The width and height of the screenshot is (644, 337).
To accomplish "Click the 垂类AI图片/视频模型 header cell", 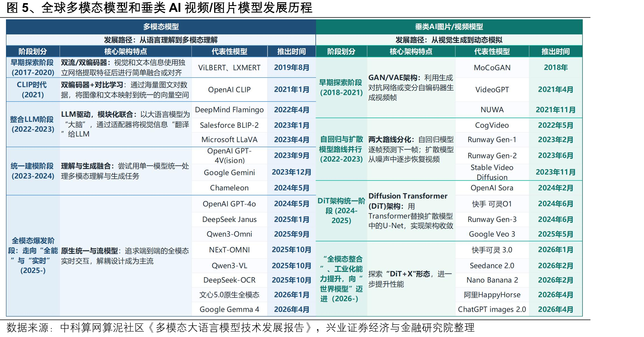I will tap(449, 27).
